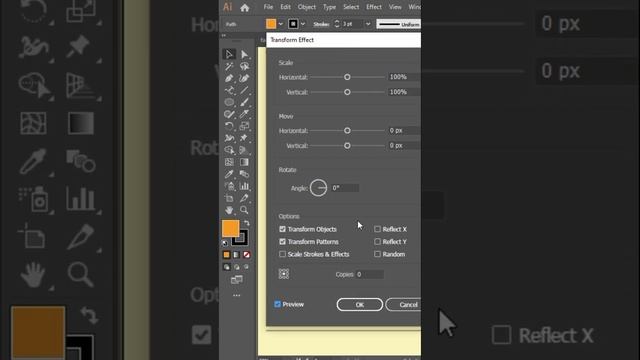Viewport: 640px width, 360px height.
Task: Choose the Artboard tool
Action: pyautogui.click(x=229, y=198)
